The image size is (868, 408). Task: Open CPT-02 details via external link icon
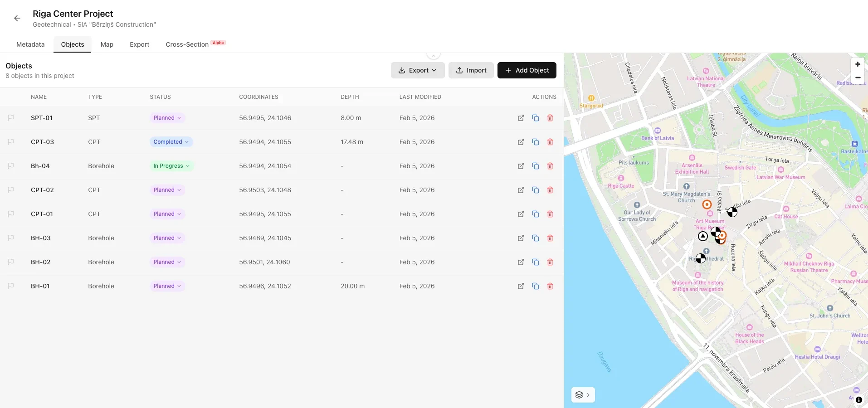pyautogui.click(x=521, y=190)
